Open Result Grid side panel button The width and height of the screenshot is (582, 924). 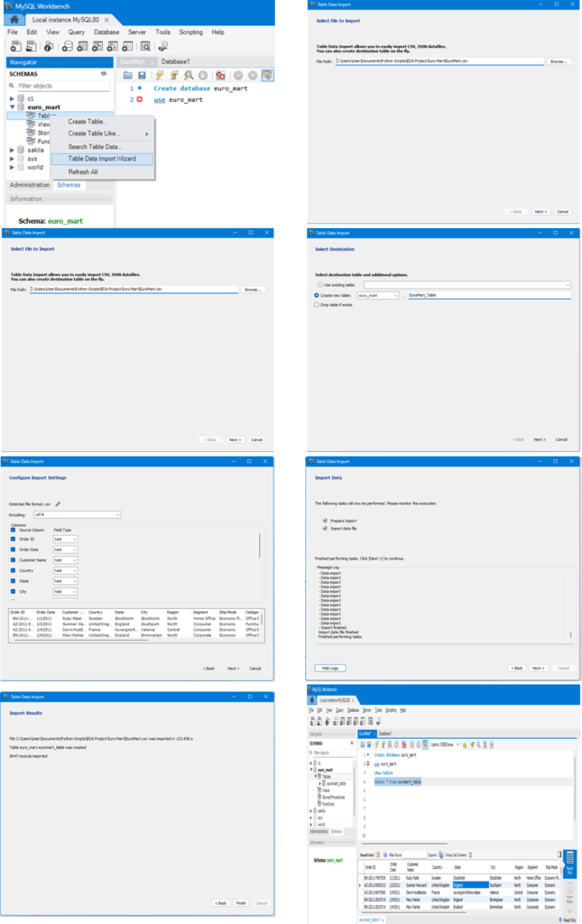(x=569, y=863)
